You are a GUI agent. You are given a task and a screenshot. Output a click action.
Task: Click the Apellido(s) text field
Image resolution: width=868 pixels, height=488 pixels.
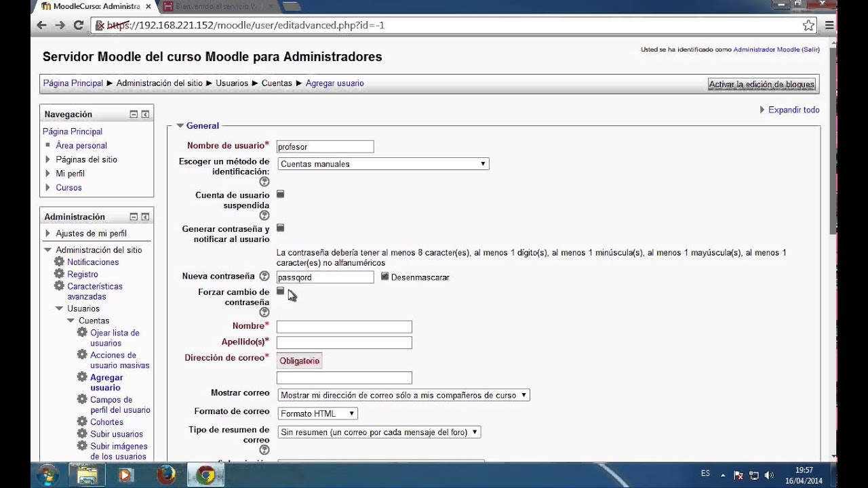click(344, 343)
